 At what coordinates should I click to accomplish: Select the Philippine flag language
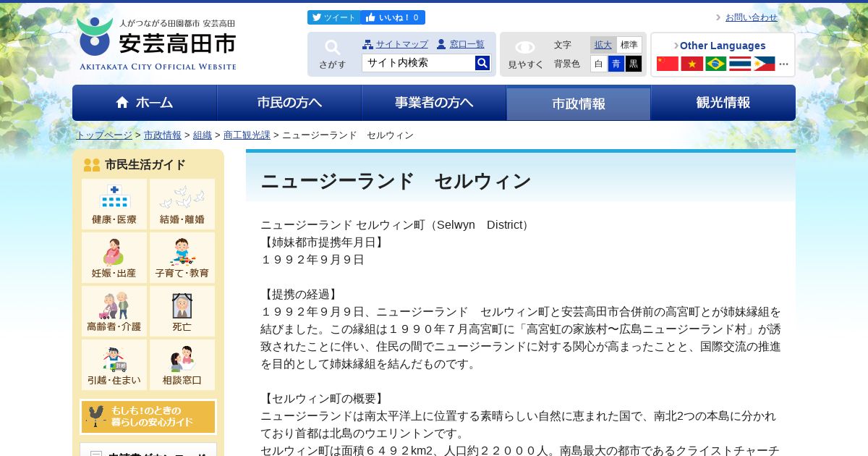pos(764,64)
